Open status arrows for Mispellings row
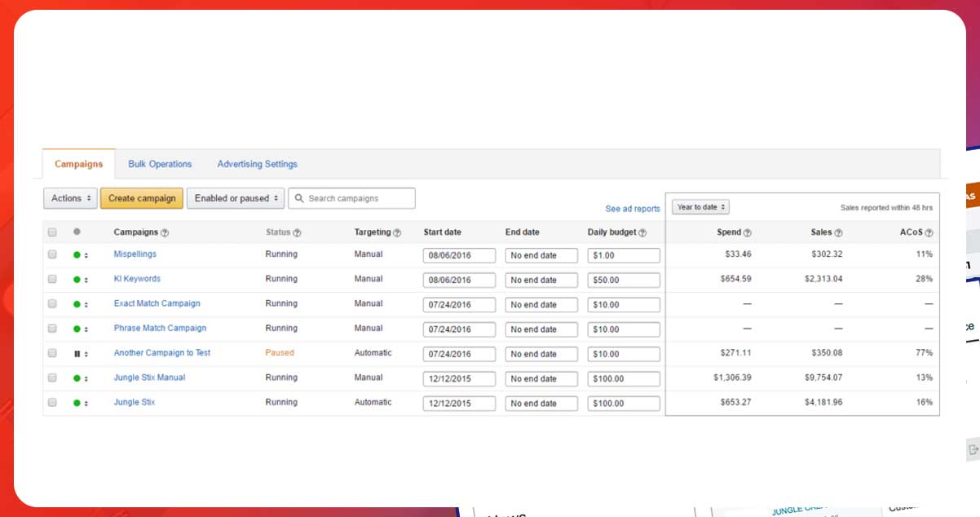The width and height of the screenshot is (980, 517). 86,255
